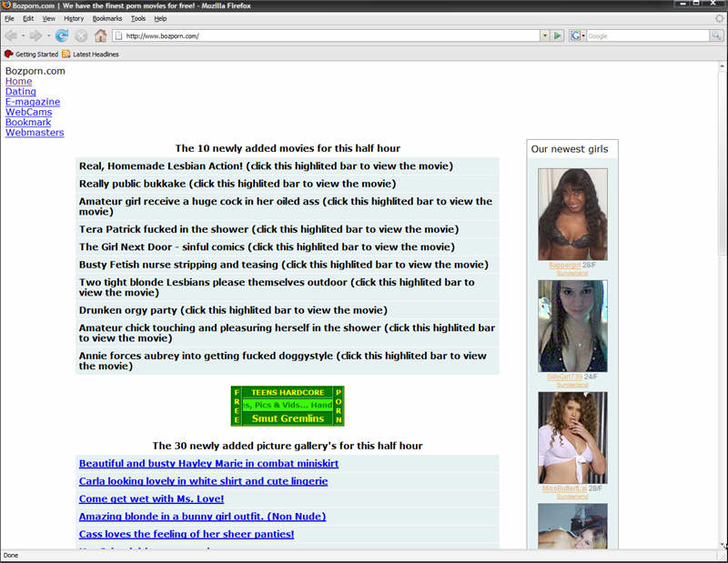Open the History menu
Image resolution: width=728 pixels, height=563 pixels.
coord(74,18)
